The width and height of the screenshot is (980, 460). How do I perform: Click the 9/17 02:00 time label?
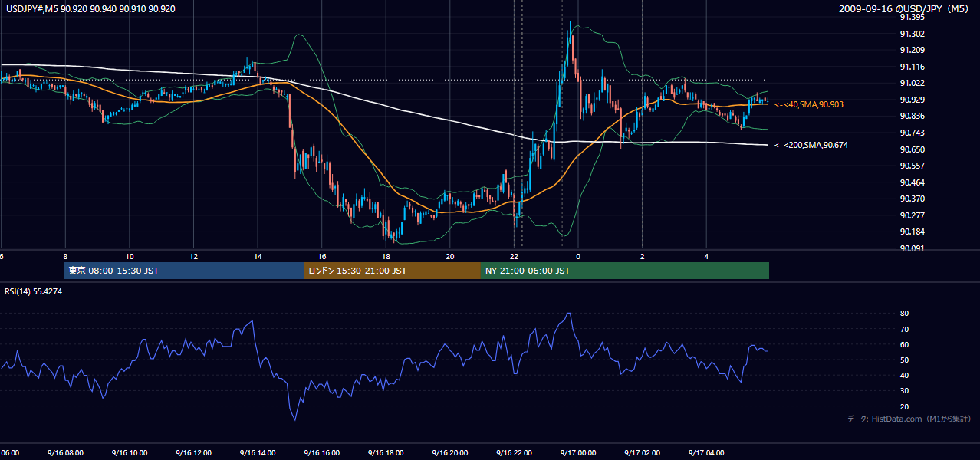[642, 453]
